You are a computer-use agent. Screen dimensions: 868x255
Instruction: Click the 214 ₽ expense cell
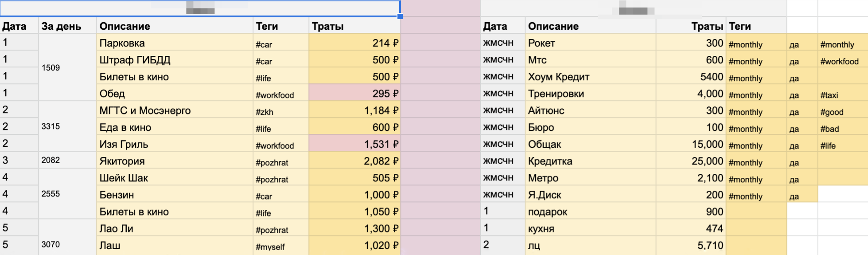click(x=354, y=43)
